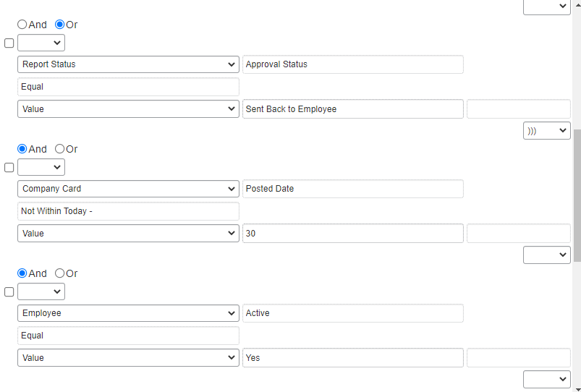The height and width of the screenshot is (392, 581).
Task: Open Value dropdown next to Yes
Action: 128,358
